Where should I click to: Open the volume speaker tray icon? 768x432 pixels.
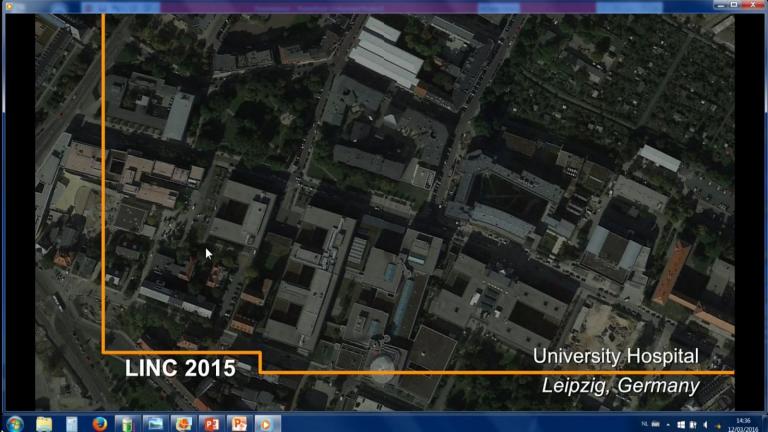(706, 425)
